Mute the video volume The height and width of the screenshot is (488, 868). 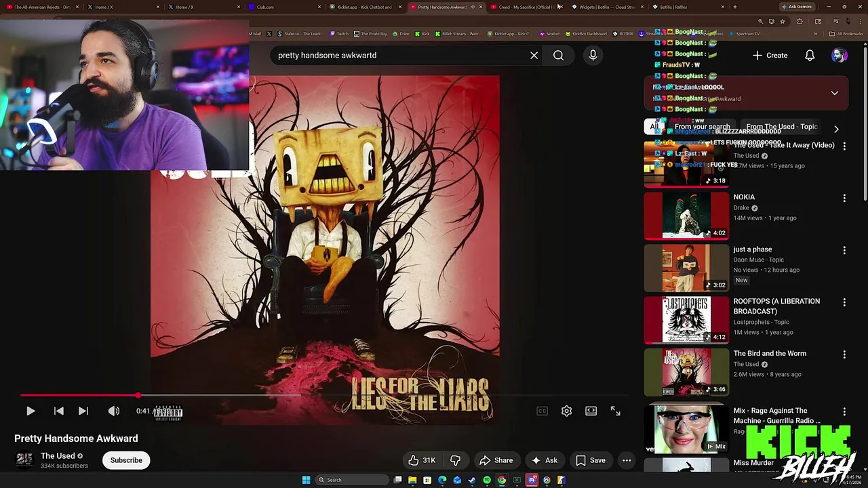[114, 411]
